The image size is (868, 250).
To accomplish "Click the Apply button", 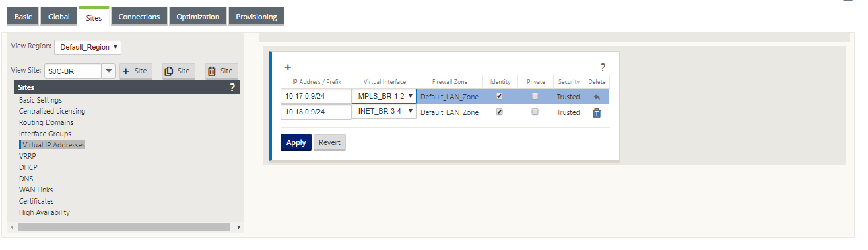I will click(x=296, y=142).
